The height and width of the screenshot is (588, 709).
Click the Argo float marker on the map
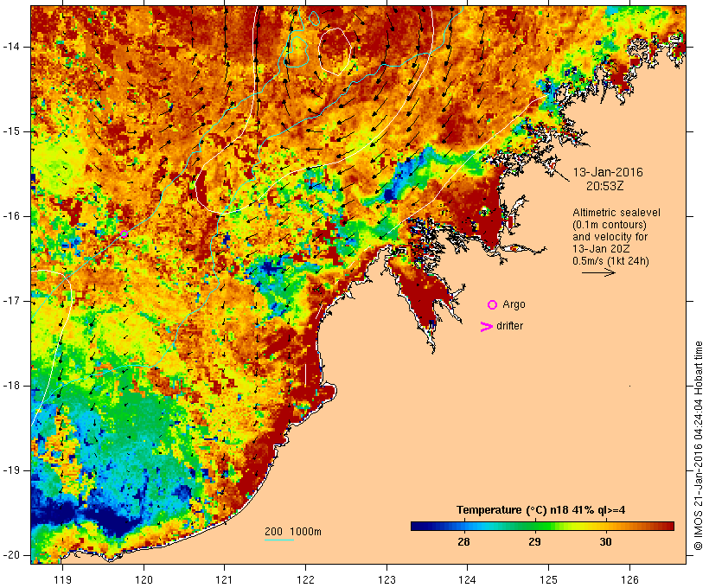(x=124, y=233)
